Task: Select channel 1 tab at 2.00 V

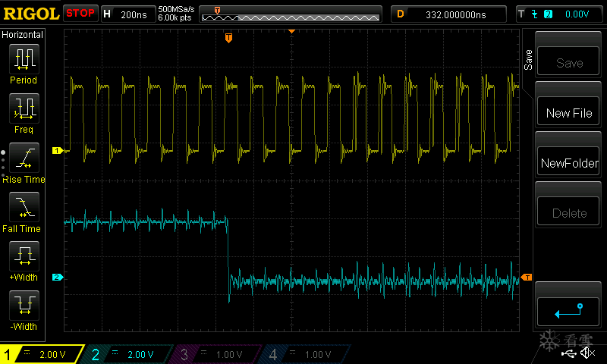Action: pos(42,354)
